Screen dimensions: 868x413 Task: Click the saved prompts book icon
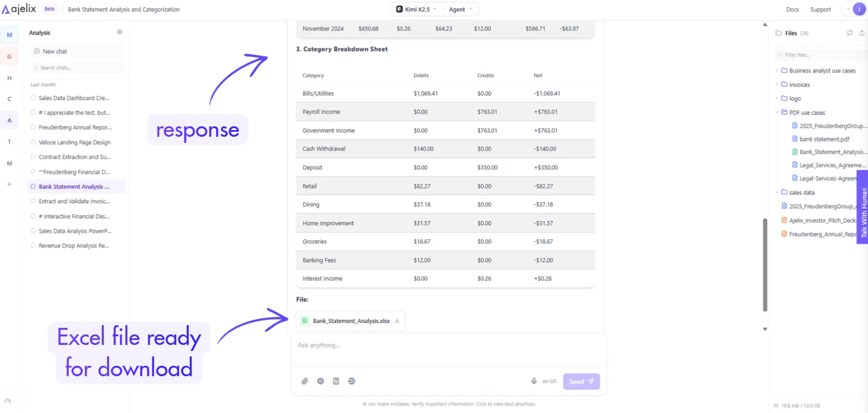pos(336,381)
